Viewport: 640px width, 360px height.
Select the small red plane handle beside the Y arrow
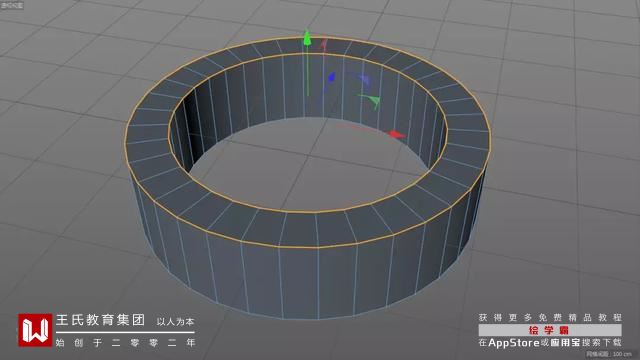point(324,44)
